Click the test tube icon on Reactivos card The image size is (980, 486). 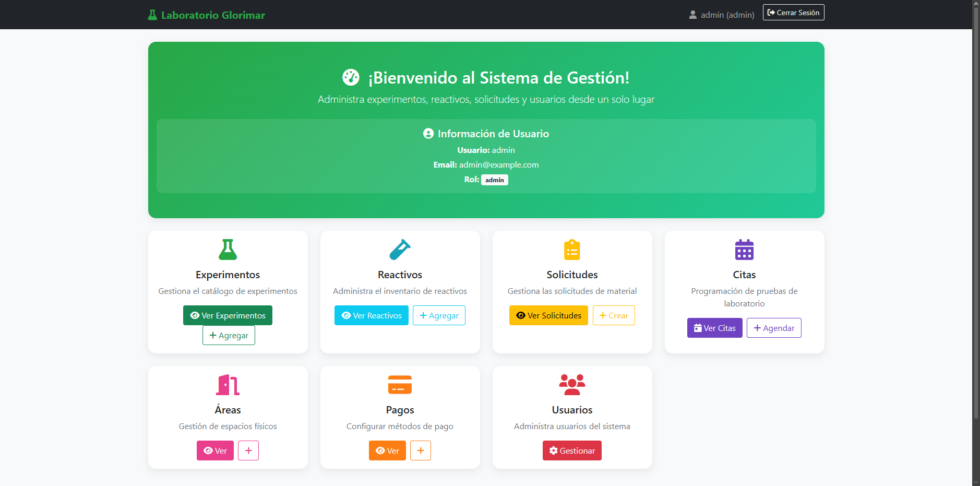tap(400, 250)
